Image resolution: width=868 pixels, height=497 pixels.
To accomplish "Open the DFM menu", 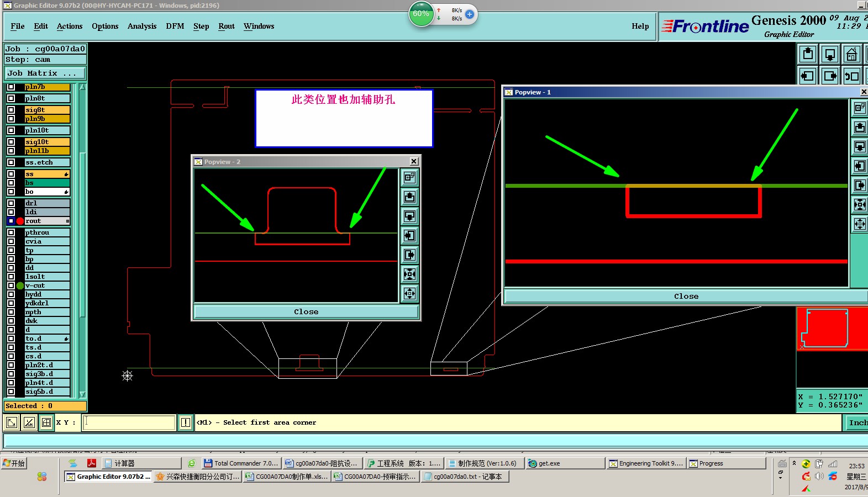I will tap(175, 26).
